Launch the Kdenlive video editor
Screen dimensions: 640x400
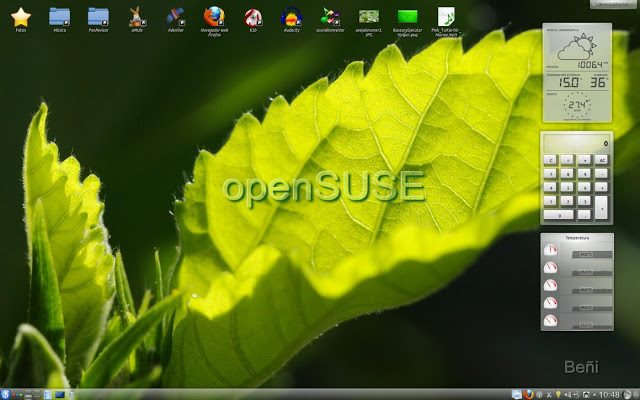pos(175,16)
